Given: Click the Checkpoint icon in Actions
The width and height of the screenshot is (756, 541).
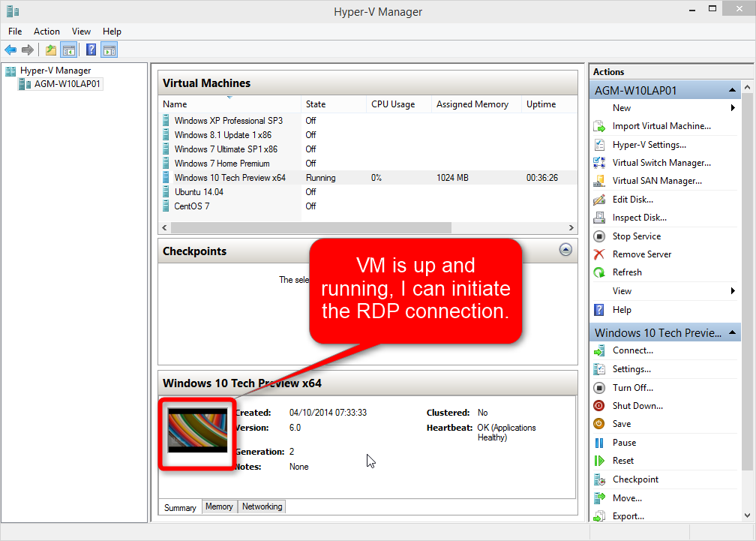Looking at the screenshot, I should pyautogui.click(x=599, y=479).
